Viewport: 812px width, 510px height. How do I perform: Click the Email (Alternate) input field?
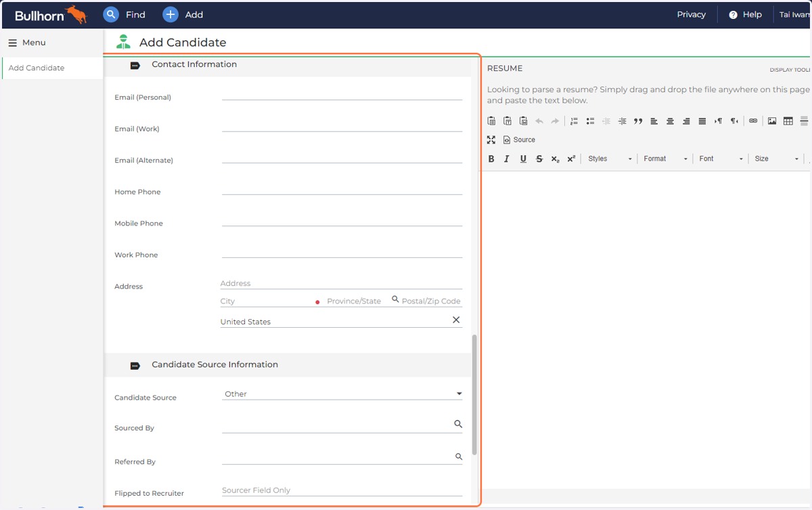(342, 156)
